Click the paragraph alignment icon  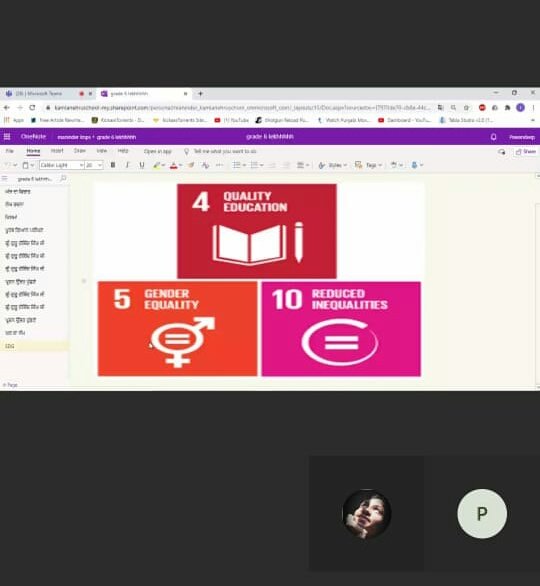(x=300, y=165)
